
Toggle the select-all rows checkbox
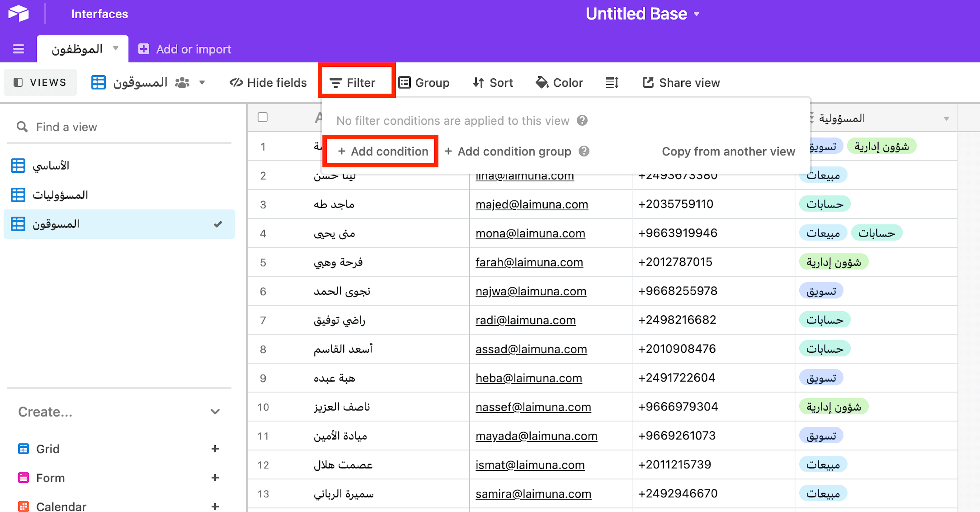[263, 117]
